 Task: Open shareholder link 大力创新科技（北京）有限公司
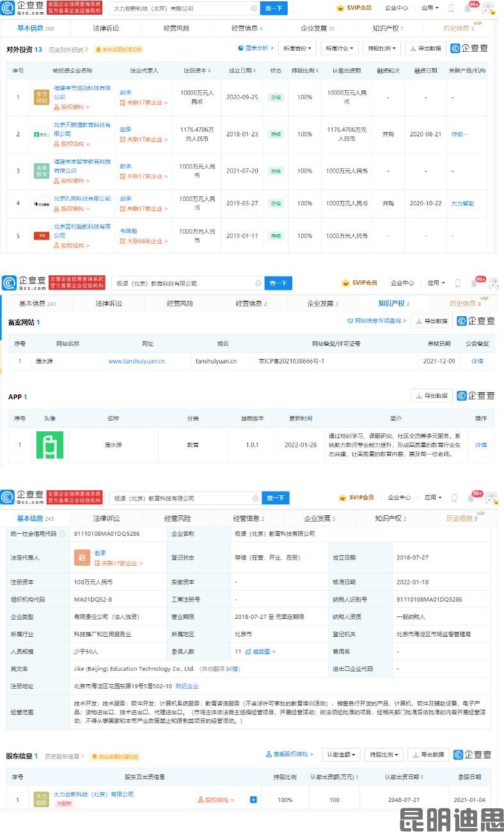coord(93,794)
